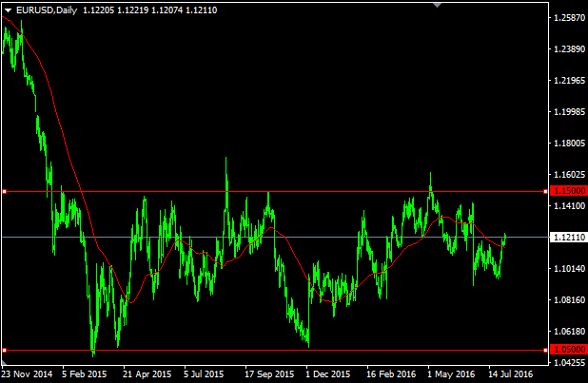Select the 1.15000 horizontal line's right handle
Image resolution: width=588 pixels, height=383 pixels.
click(x=545, y=192)
